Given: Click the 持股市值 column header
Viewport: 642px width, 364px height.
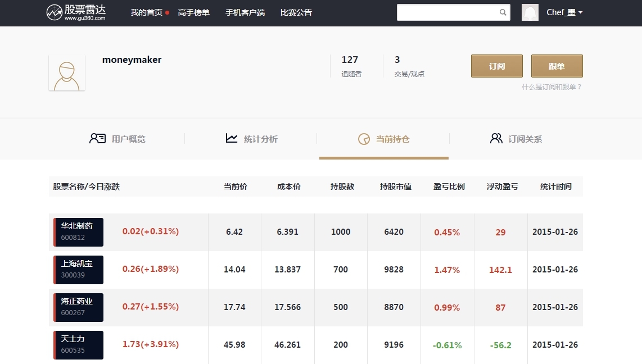Looking at the screenshot, I should [x=396, y=186].
